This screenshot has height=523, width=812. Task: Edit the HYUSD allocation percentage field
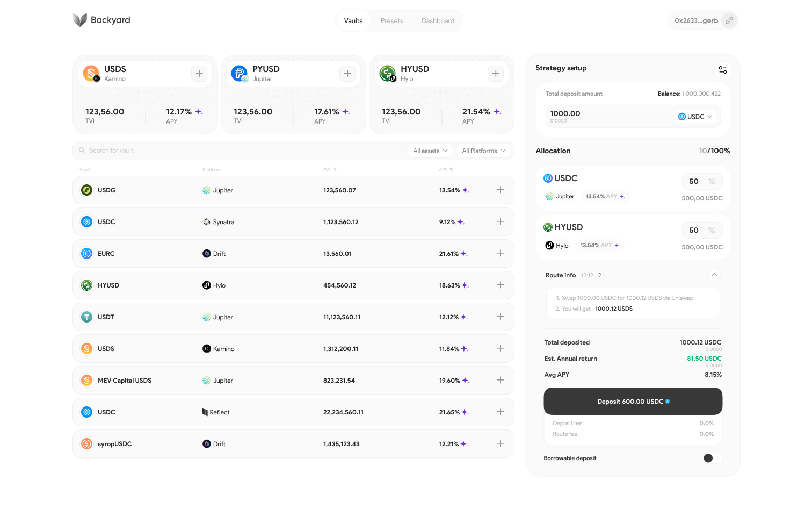coord(702,231)
